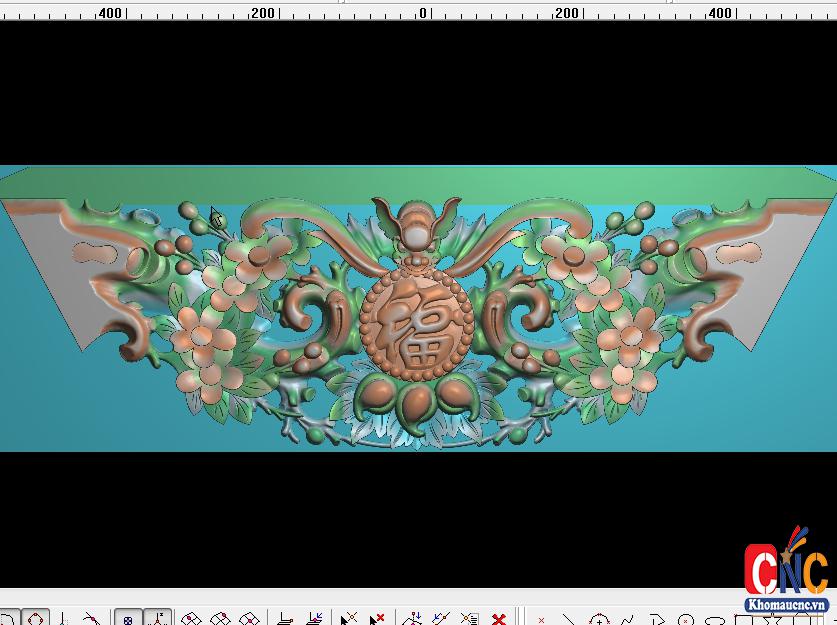Click the cursor with red X icon
Screen dimensions: 837x625
pos(377,619)
